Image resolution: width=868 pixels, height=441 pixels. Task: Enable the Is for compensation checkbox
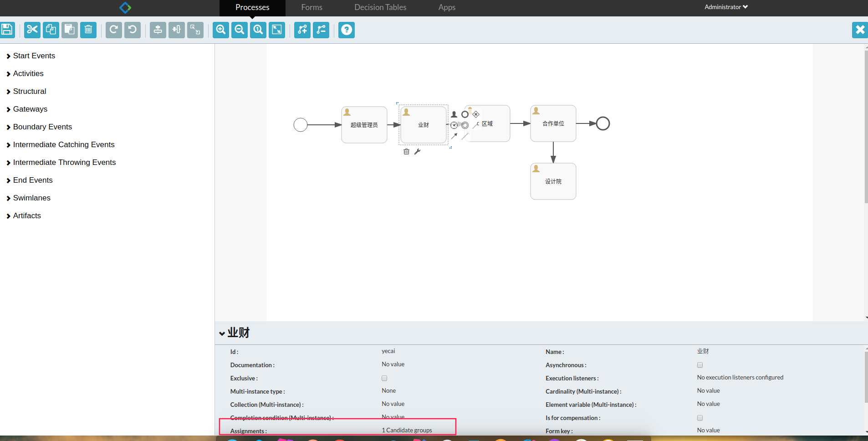pos(700,418)
